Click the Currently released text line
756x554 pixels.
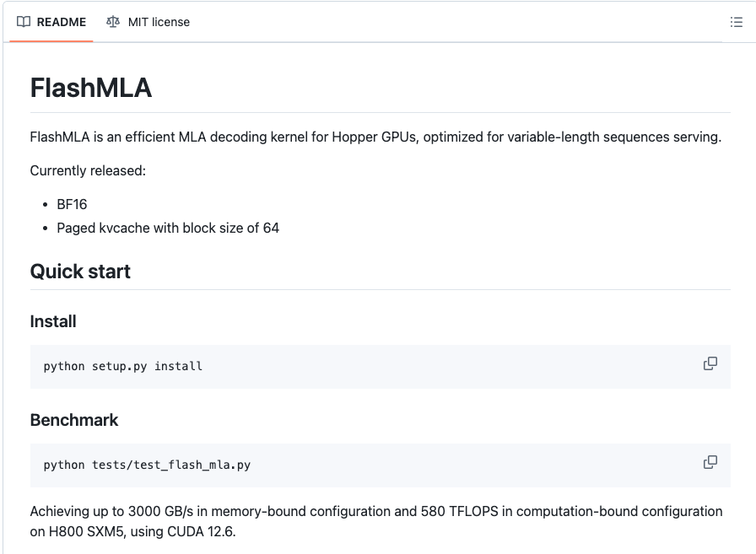(x=88, y=170)
